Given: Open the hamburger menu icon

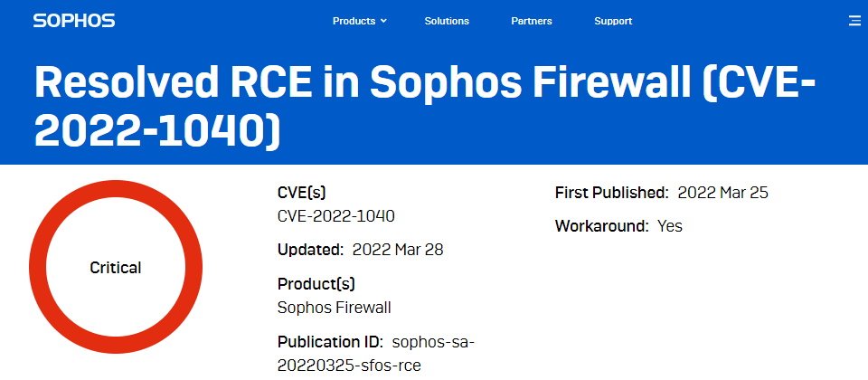Looking at the screenshot, I should coord(854,21).
